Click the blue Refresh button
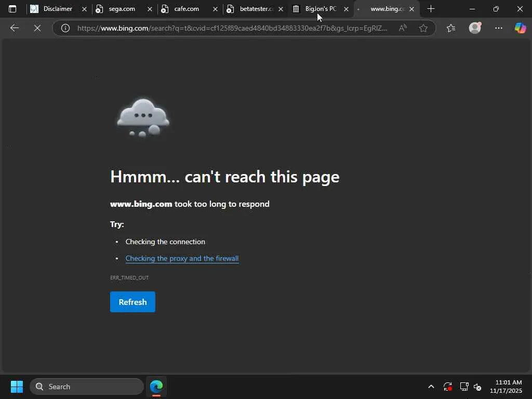Image resolution: width=532 pixels, height=399 pixels. (132, 302)
